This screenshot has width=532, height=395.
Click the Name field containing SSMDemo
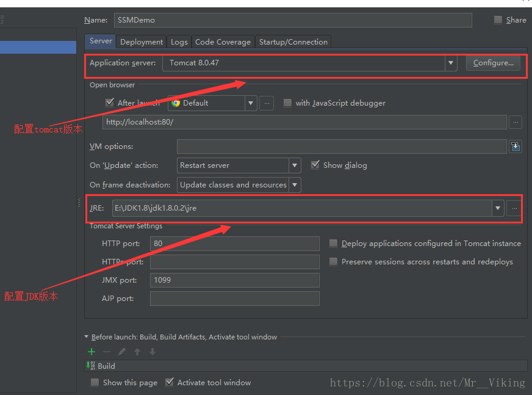pyautogui.click(x=293, y=20)
